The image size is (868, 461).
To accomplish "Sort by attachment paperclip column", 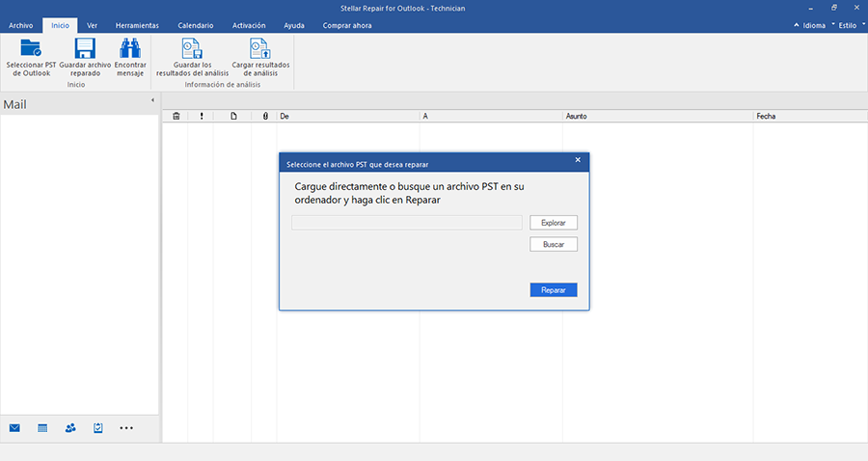I will pos(265,117).
